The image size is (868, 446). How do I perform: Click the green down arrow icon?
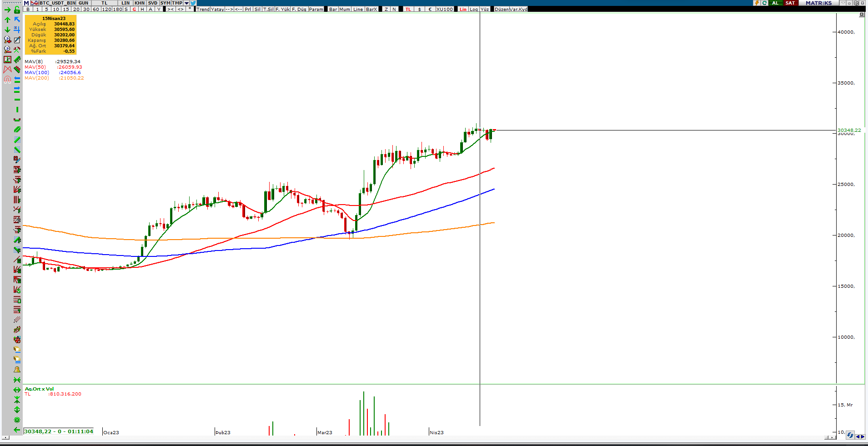point(7,30)
